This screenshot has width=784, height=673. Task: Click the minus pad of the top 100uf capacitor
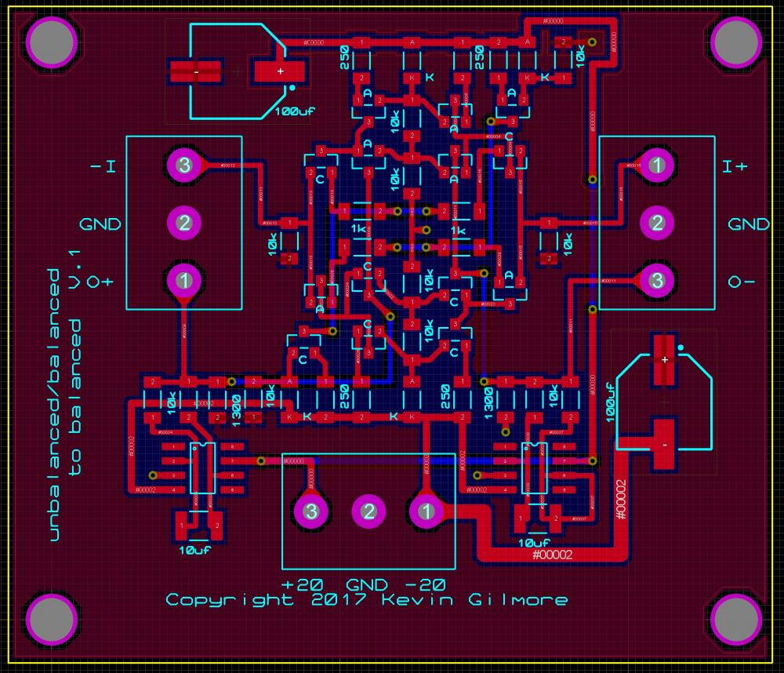[x=196, y=71]
